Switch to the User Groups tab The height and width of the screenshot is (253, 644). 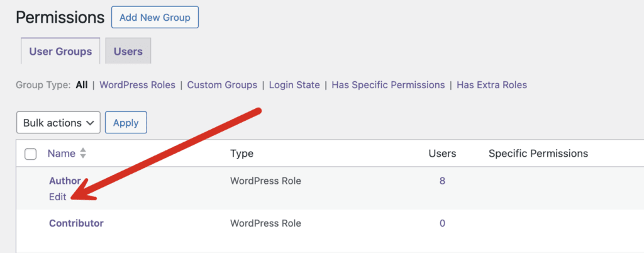[60, 52]
